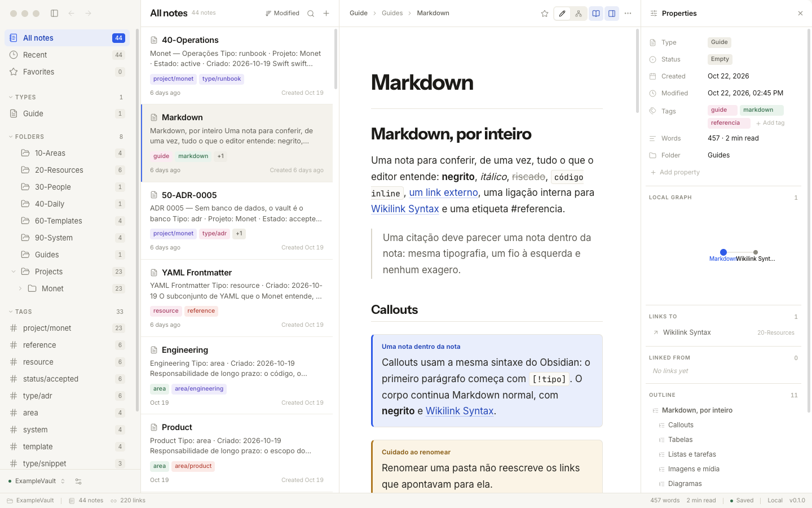Go forward using the right arrow
This screenshot has height=508, width=812.
pos(88,14)
